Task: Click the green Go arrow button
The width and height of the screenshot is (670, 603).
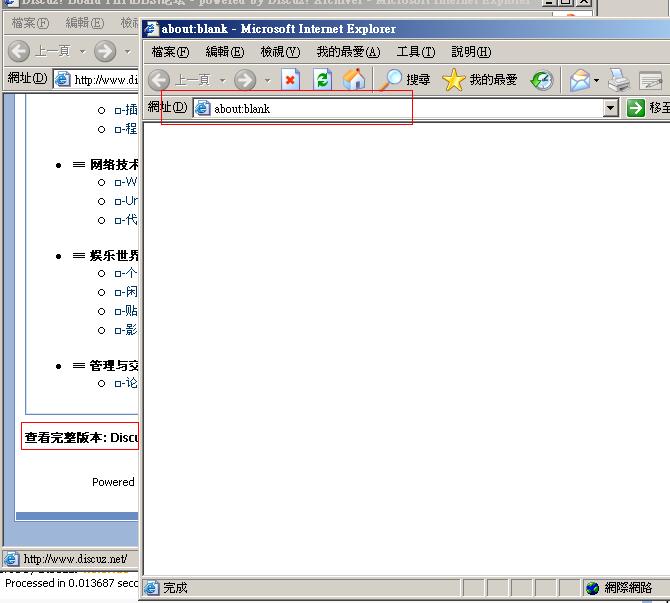Action: [x=635, y=108]
